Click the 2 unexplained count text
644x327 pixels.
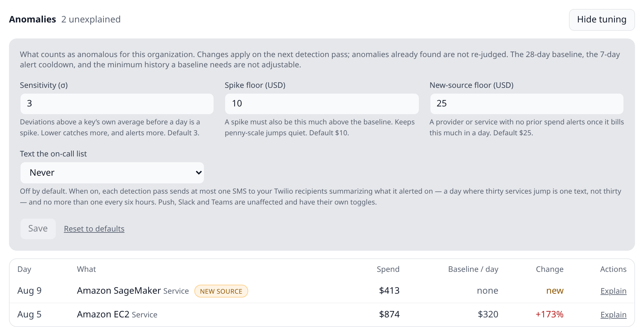91,20
